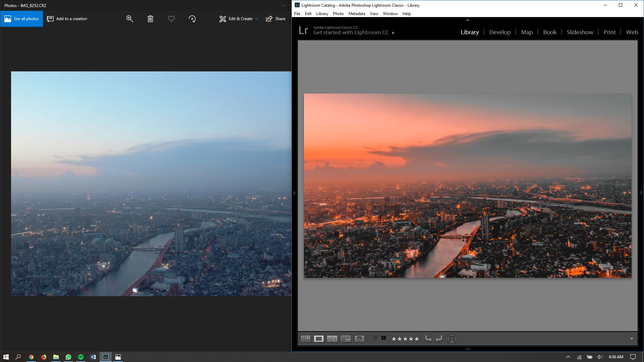The width and height of the screenshot is (644, 362).
Task: Click the Share button in Photos
Action: coord(275,19)
